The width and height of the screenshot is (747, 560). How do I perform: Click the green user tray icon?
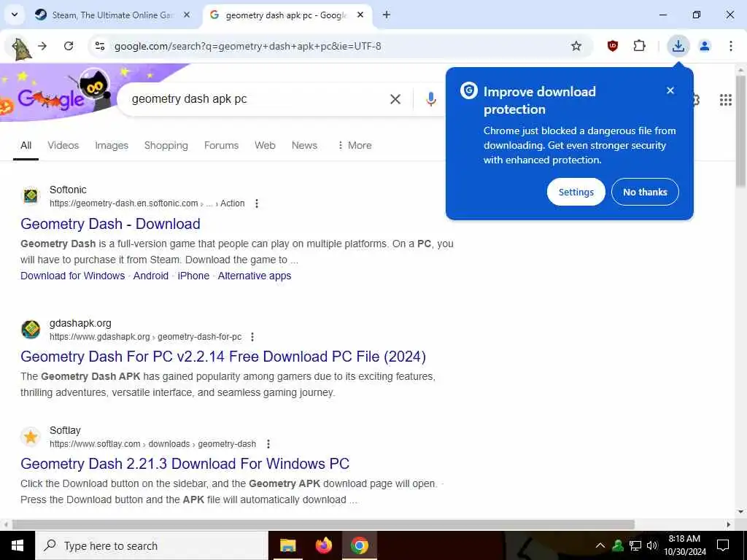point(618,545)
